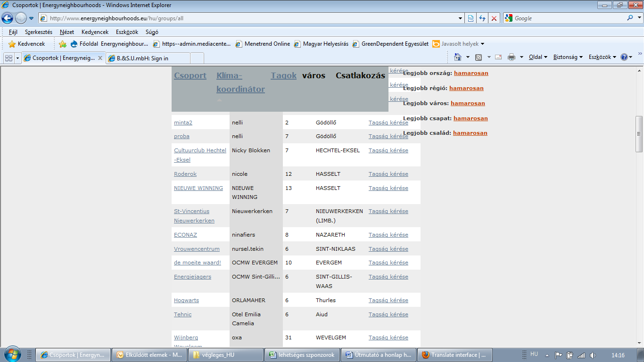Open the Oldal command bar menu

[538, 57]
